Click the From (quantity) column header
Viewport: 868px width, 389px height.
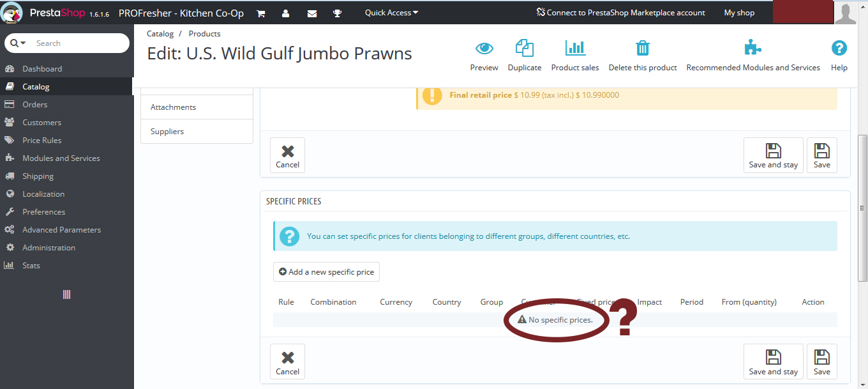[749, 302]
